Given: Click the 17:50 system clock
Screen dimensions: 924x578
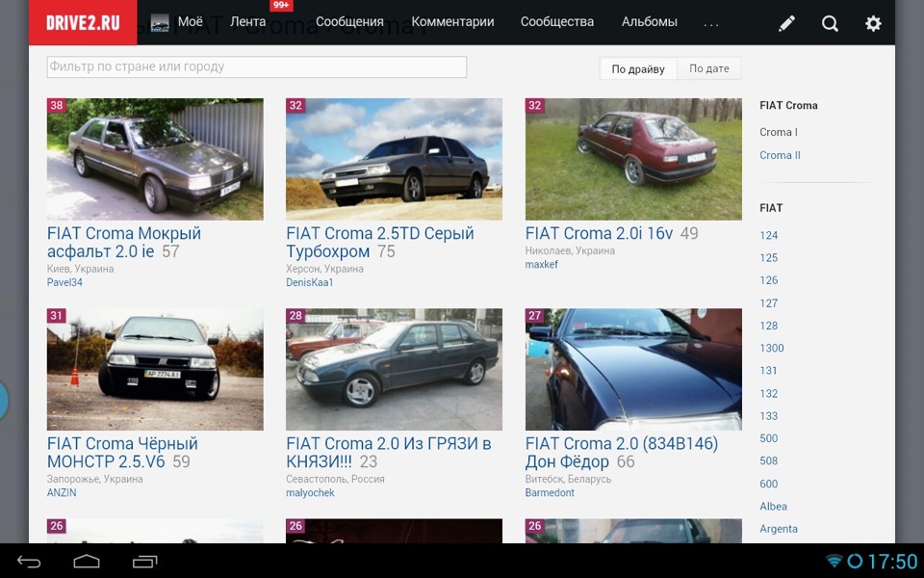Looking at the screenshot, I should point(893,561).
